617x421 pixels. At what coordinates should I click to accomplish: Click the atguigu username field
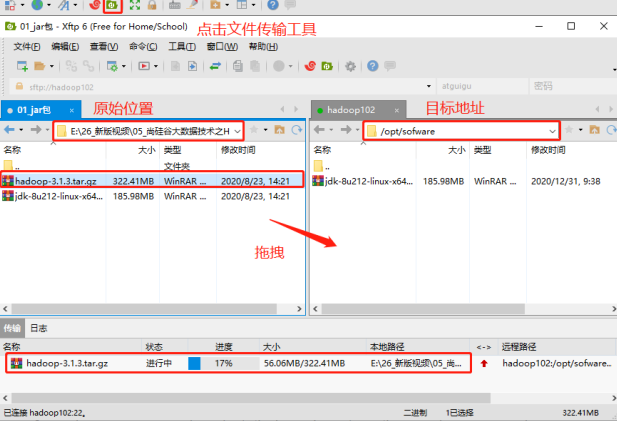pos(482,86)
